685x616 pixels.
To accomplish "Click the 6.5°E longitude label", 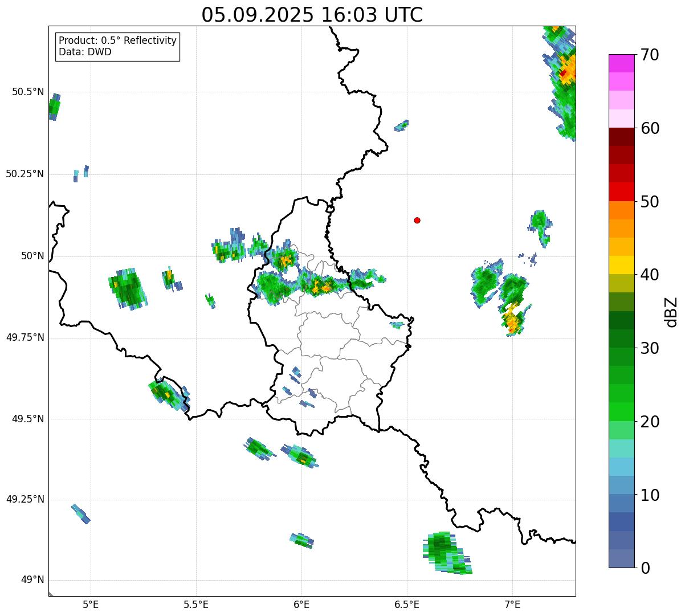I will (x=407, y=605).
